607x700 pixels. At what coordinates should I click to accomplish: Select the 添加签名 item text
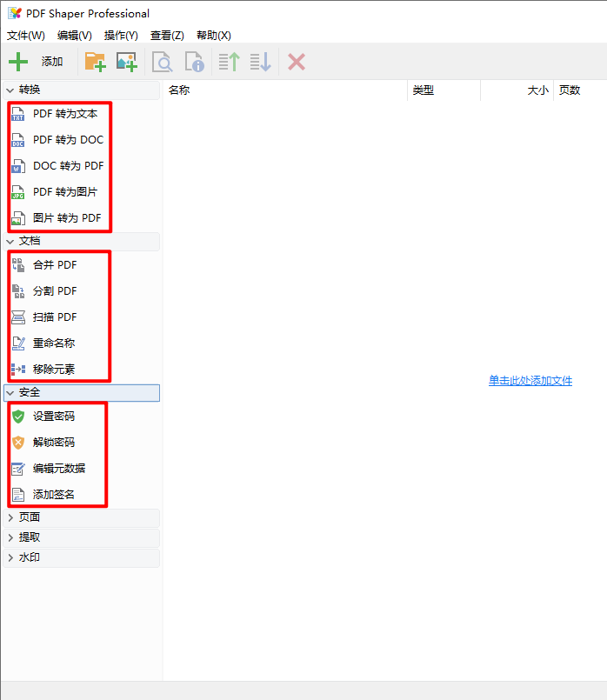click(x=54, y=494)
